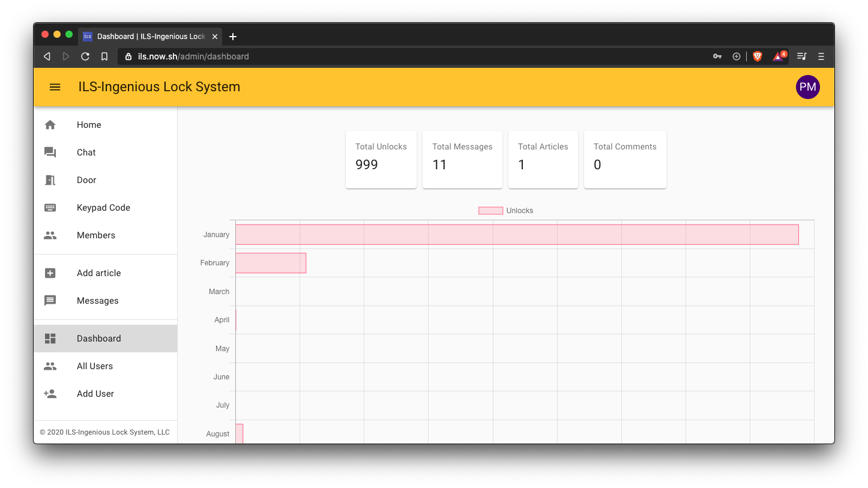Toggle the Brave shields icon
This screenshot has width=868, height=488.
click(x=757, y=56)
